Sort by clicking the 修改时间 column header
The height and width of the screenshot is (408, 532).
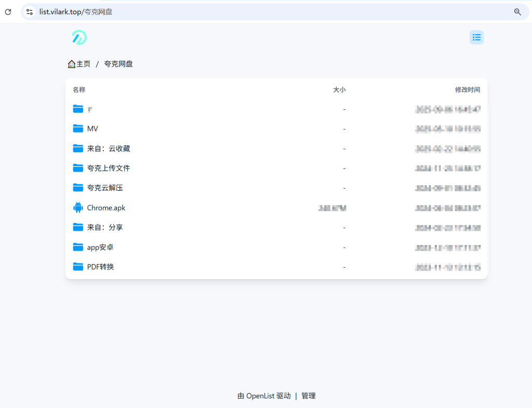[x=467, y=89]
